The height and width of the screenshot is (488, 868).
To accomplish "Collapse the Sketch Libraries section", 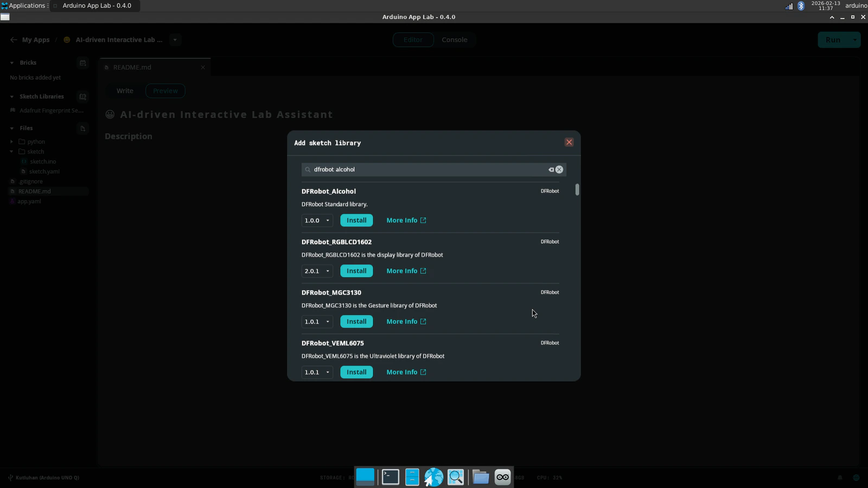I will [x=12, y=97].
